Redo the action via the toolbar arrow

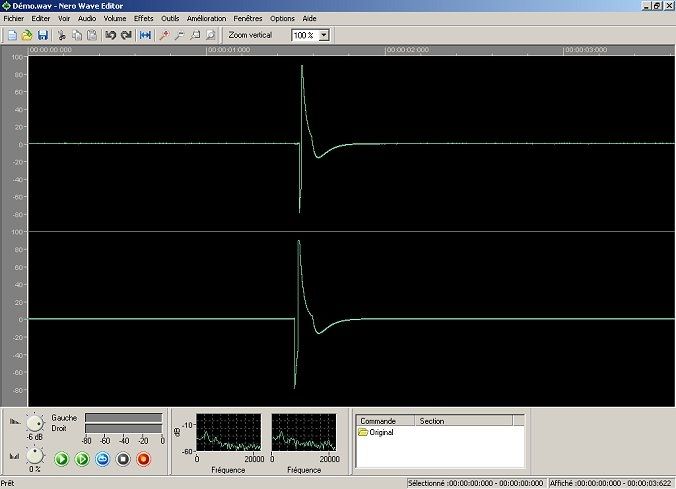(126, 35)
